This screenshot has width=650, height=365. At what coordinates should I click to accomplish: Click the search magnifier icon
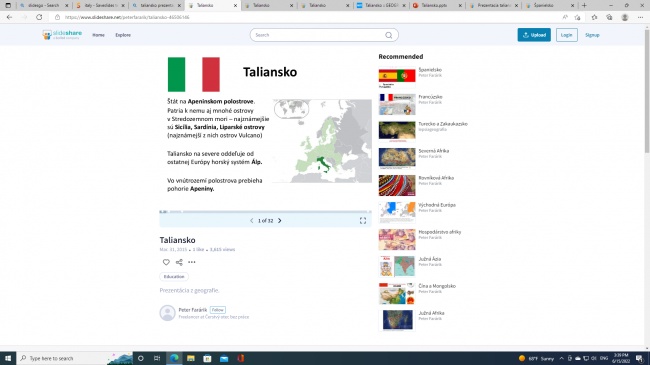[x=388, y=35]
